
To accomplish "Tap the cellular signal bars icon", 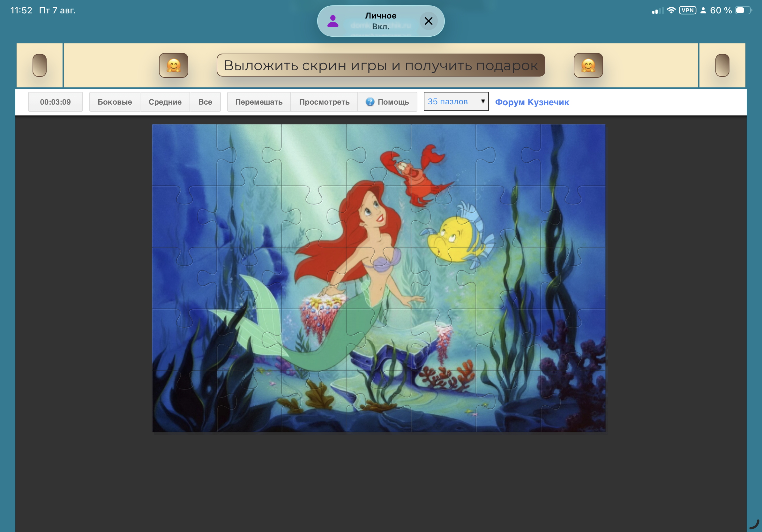I will click(658, 10).
